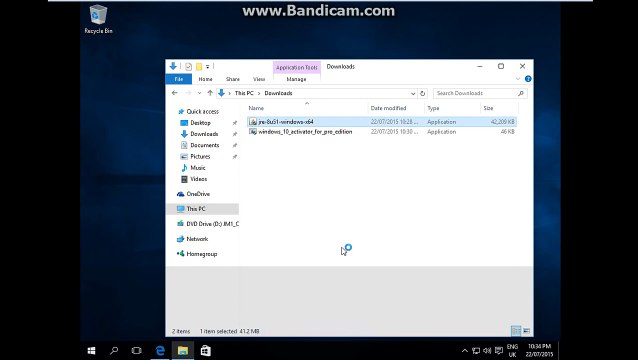This screenshot has height=360, width=638.
Task: Open the Manage ribbon tab
Action: [296, 79]
